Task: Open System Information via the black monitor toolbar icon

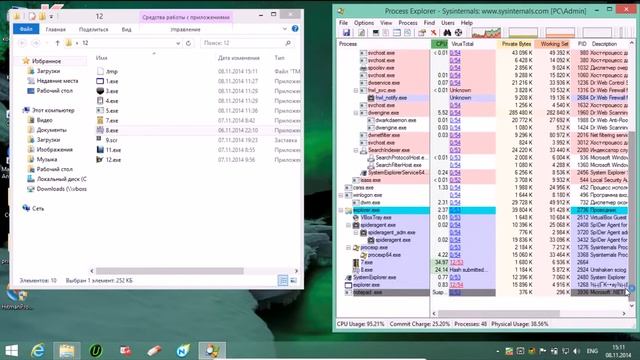Action: (x=376, y=33)
